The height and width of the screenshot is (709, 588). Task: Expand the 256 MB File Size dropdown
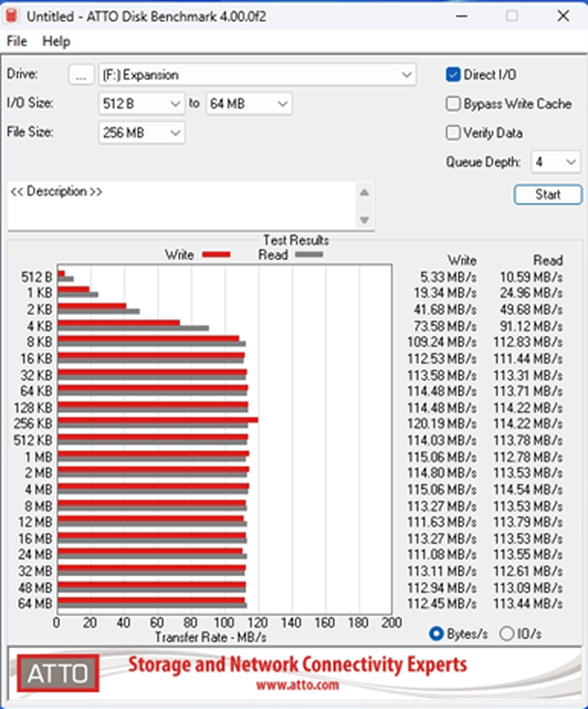click(141, 133)
